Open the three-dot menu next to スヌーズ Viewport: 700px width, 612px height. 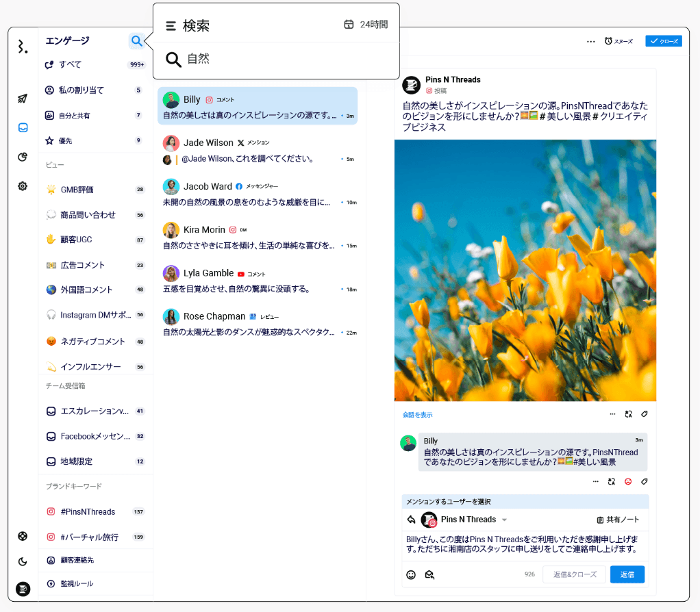coord(590,41)
